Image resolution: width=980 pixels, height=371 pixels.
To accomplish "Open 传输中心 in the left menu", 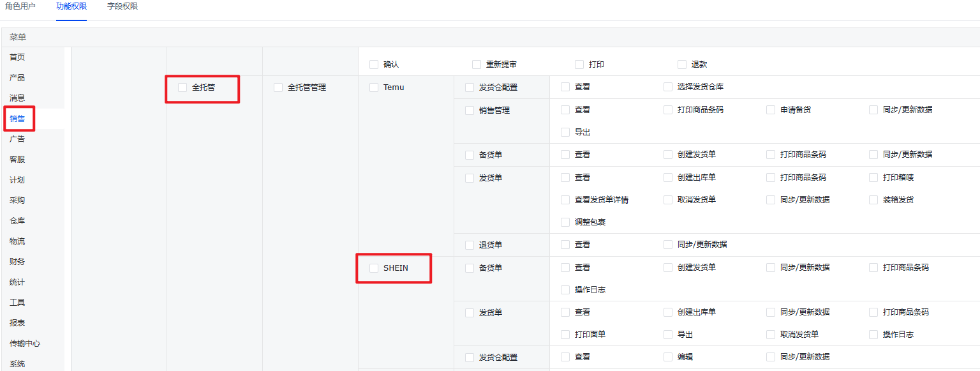I will pyautogui.click(x=25, y=343).
